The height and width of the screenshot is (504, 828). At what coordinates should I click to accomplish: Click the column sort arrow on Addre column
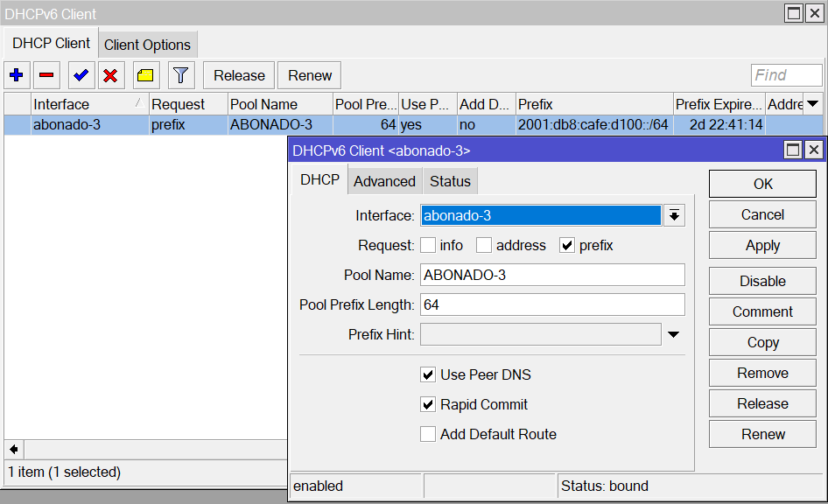tap(813, 103)
